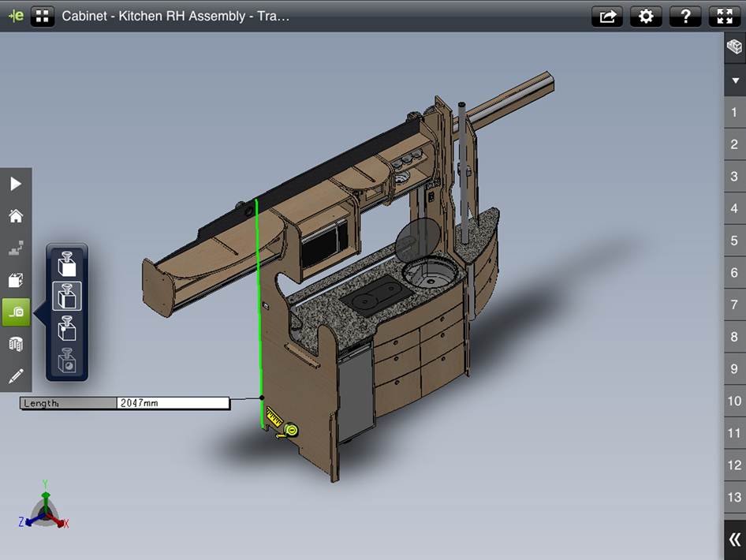The width and height of the screenshot is (746, 560).
Task: Switch to tab number 5
Action: pyautogui.click(x=734, y=241)
